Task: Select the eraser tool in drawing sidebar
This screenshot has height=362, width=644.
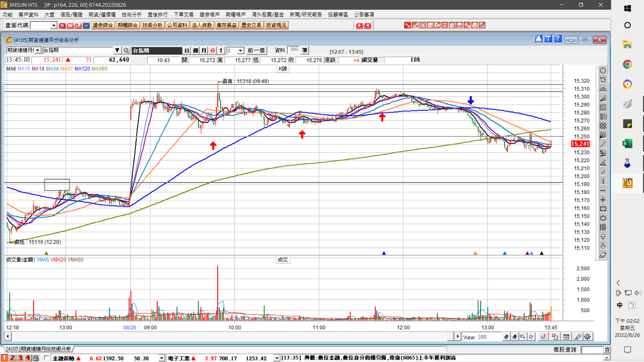Action: (x=603, y=255)
